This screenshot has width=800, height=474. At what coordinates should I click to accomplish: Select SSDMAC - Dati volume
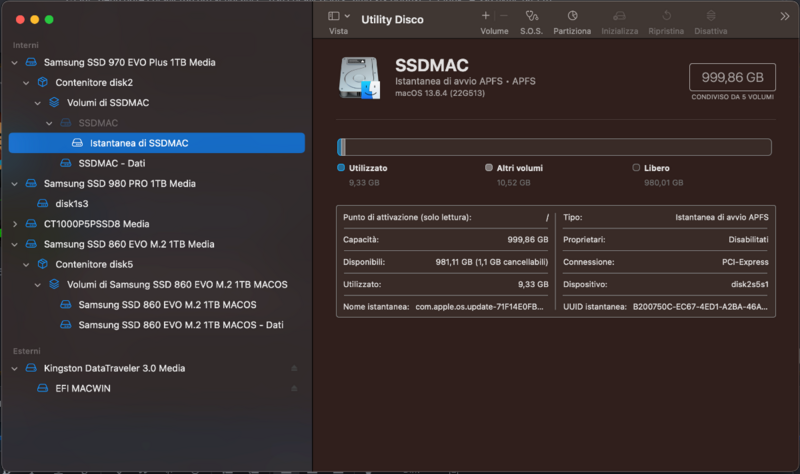112,163
